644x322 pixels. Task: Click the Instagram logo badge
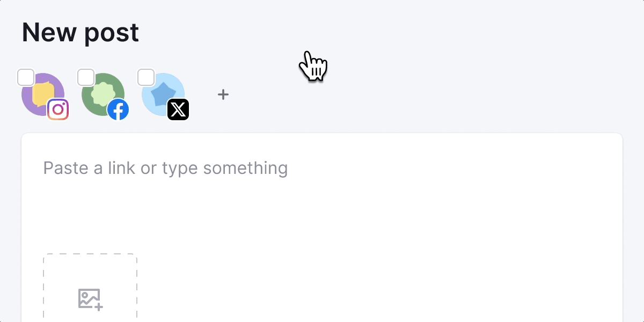pos(58,110)
